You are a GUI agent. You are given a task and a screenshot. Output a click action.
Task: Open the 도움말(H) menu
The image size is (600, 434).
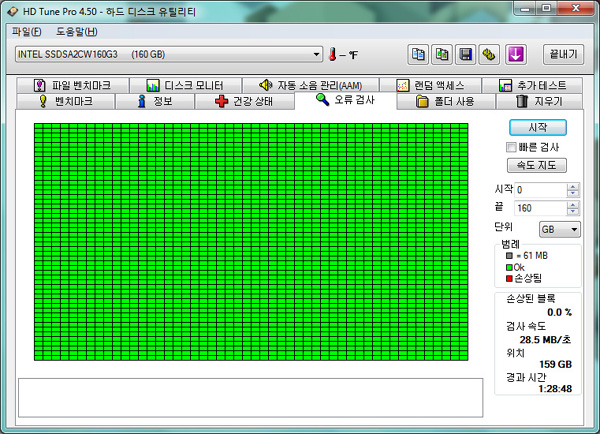(x=77, y=31)
